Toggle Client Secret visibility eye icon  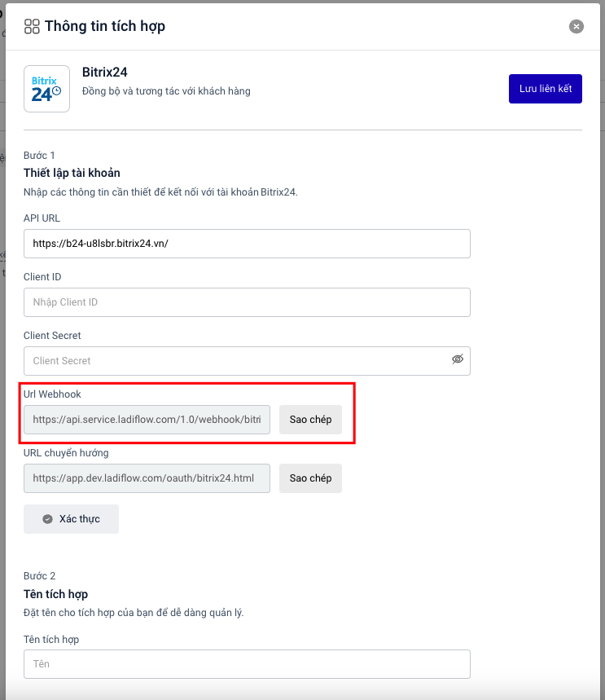coord(458,359)
